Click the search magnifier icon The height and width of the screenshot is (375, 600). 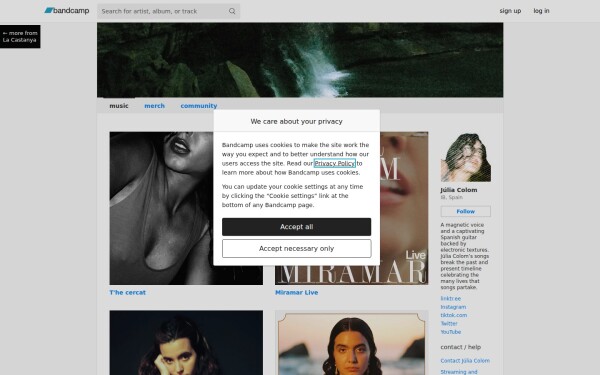pos(232,11)
